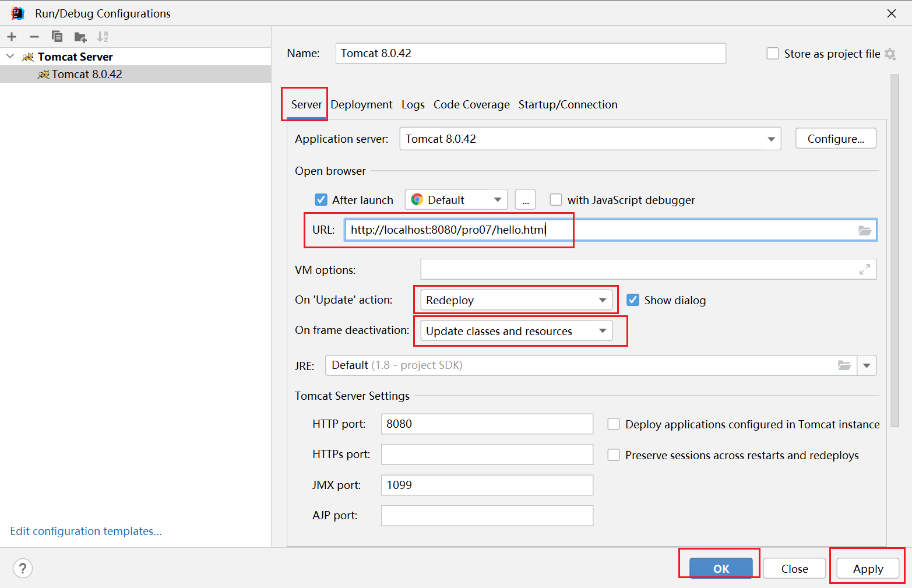Click the browser ellipsis button

(x=525, y=200)
